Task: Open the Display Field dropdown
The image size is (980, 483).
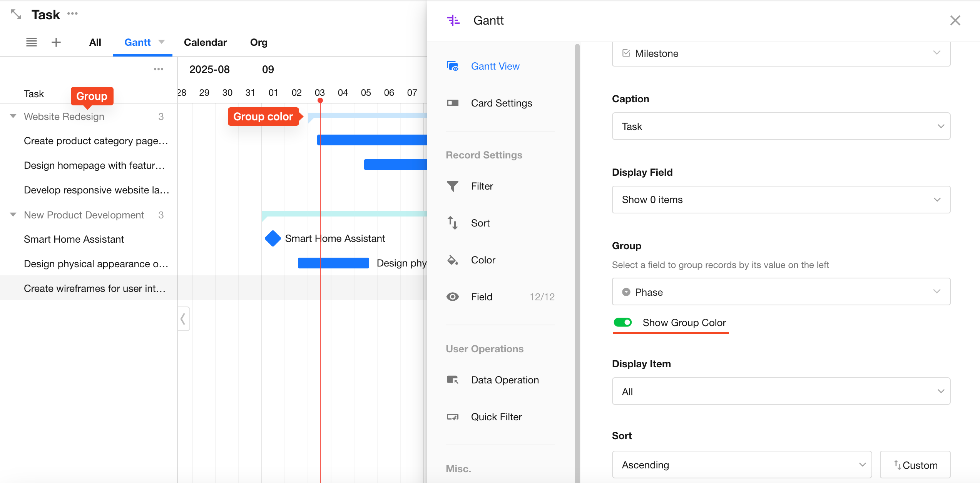Action: click(x=781, y=200)
